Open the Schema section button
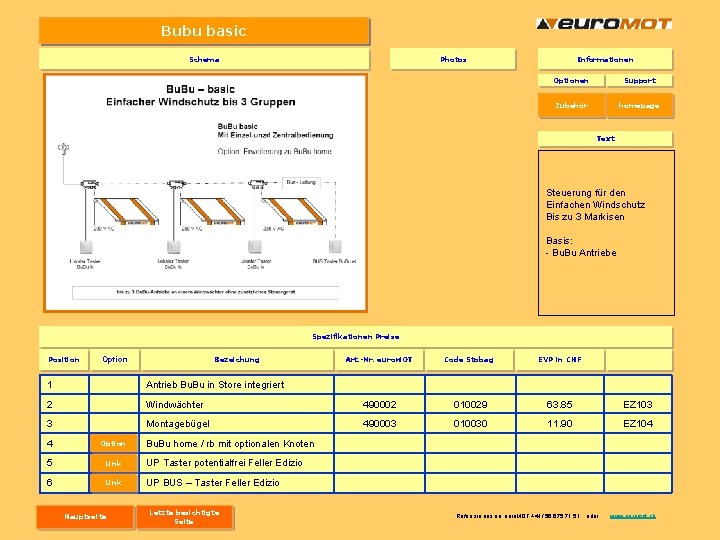The width and height of the screenshot is (720, 540). (x=204, y=59)
